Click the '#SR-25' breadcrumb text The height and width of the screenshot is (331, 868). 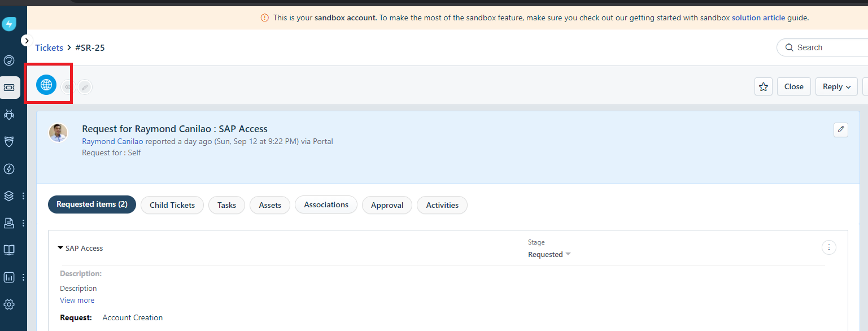pyautogui.click(x=90, y=47)
